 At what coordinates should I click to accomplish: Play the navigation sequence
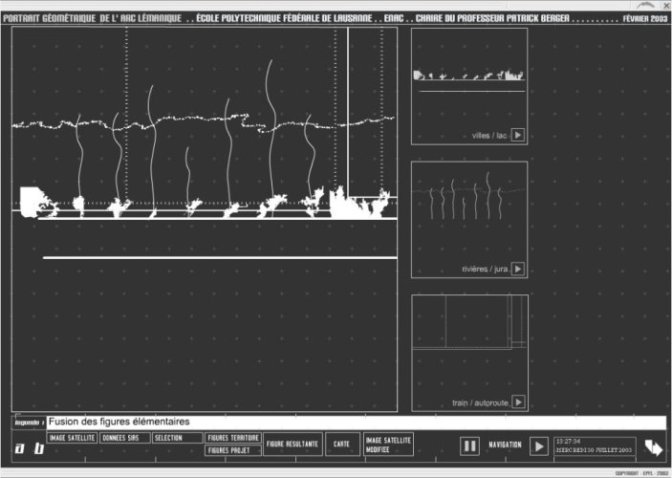(x=539, y=446)
